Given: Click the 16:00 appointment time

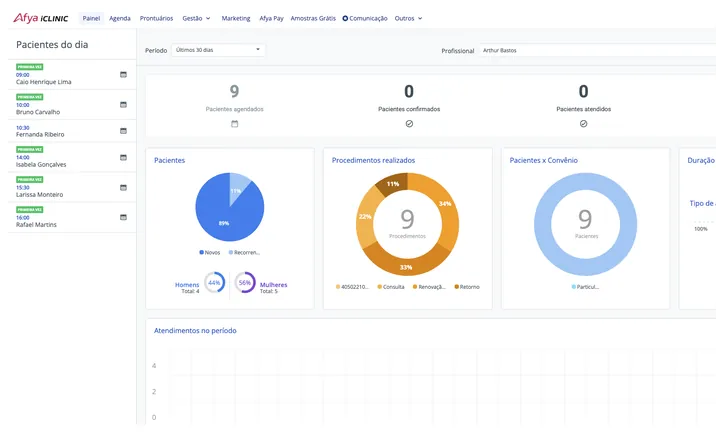Looking at the screenshot, I should pos(23,217).
